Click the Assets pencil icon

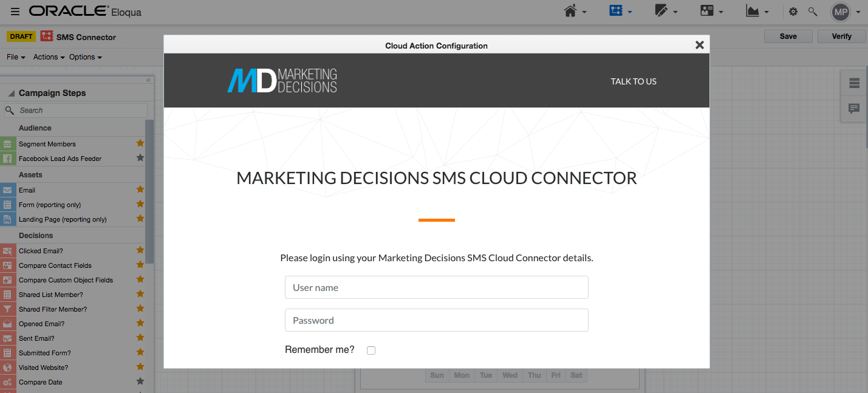pos(662,12)
